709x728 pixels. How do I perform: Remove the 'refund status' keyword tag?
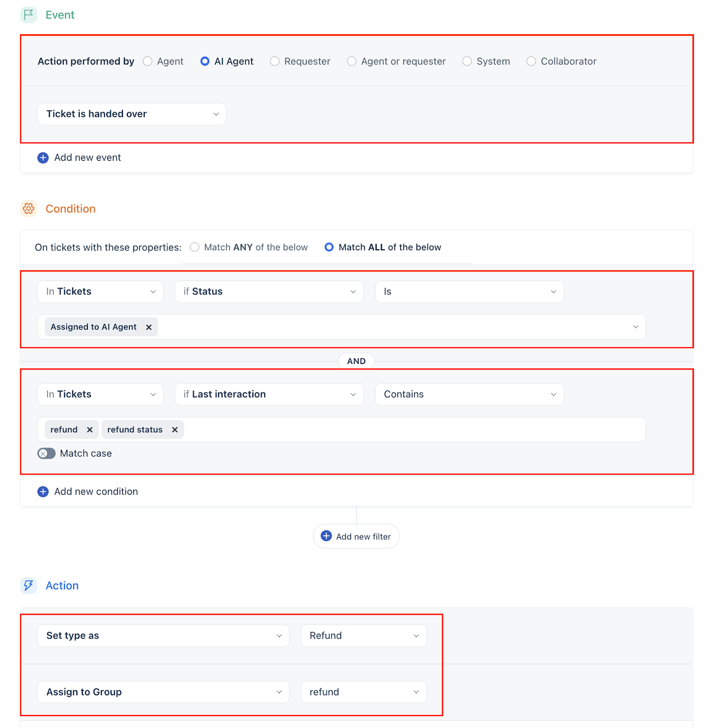click(175, 430)
